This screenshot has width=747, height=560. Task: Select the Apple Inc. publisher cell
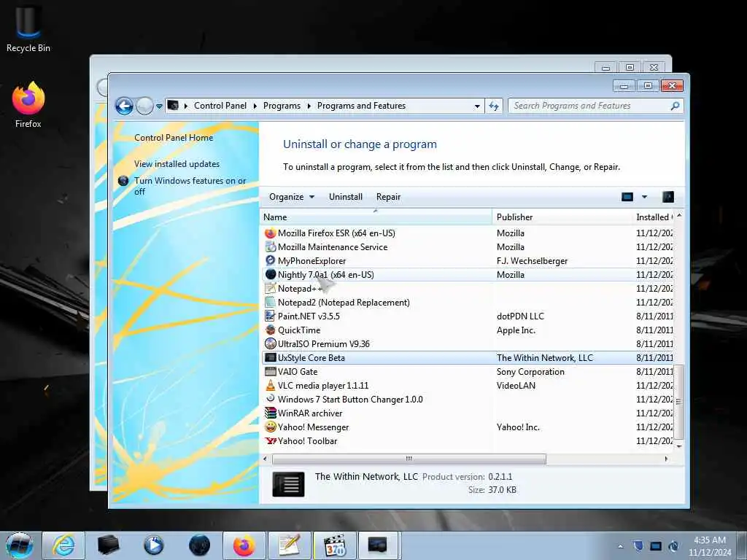click(x=516, y=330)
